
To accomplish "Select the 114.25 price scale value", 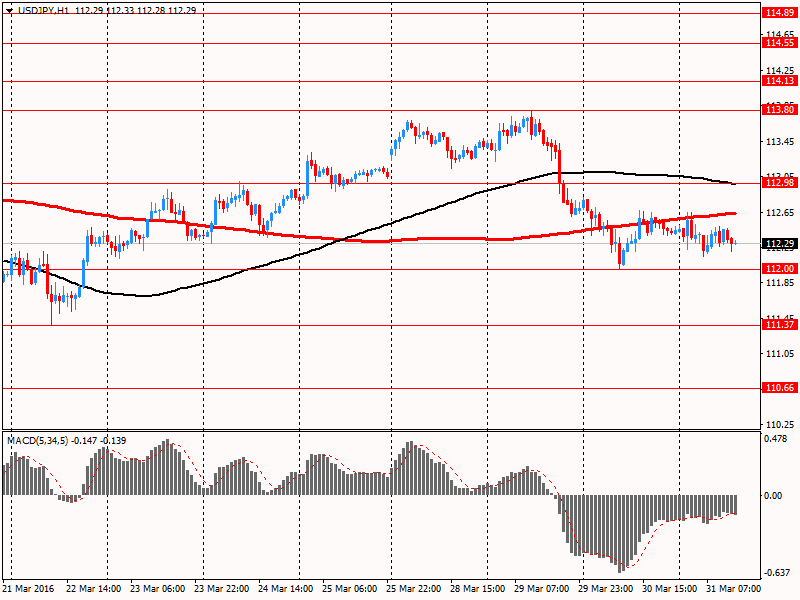I will (780, 70).
